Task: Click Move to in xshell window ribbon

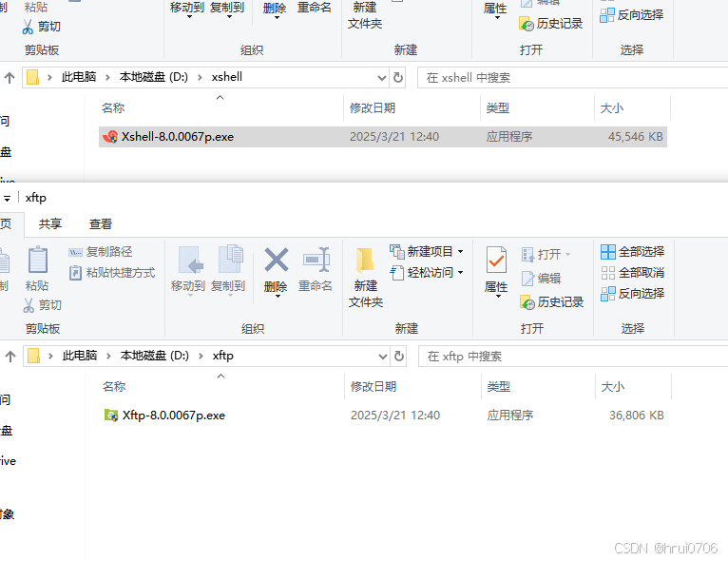Action: [187, 9]
